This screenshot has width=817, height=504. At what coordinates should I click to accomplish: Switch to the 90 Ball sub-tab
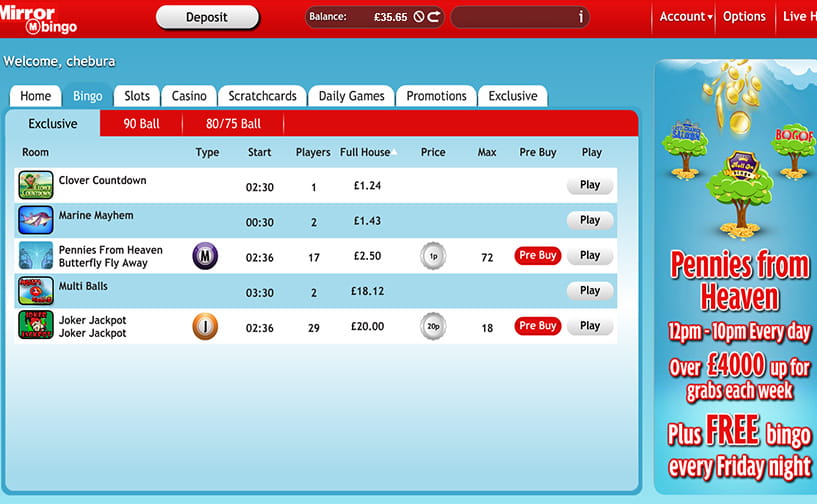tap(141, 124)
